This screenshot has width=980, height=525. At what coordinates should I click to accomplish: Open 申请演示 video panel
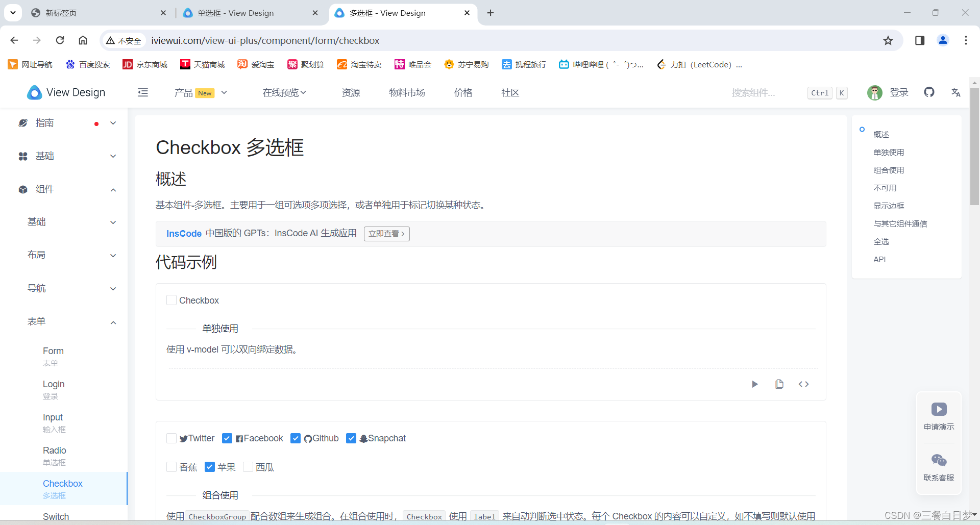point(939,417)
